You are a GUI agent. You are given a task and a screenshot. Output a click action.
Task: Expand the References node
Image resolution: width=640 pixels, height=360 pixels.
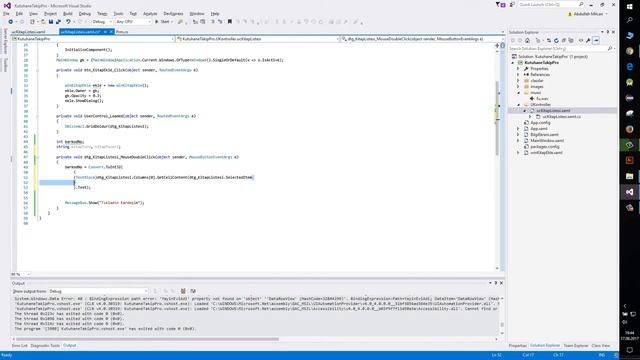click(519, 75)
